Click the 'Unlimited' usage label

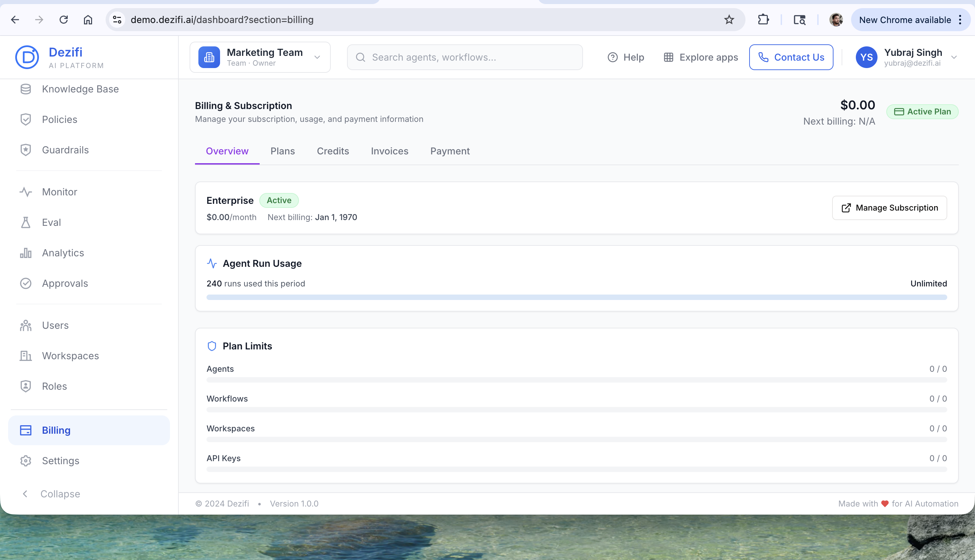click(929, 284)
